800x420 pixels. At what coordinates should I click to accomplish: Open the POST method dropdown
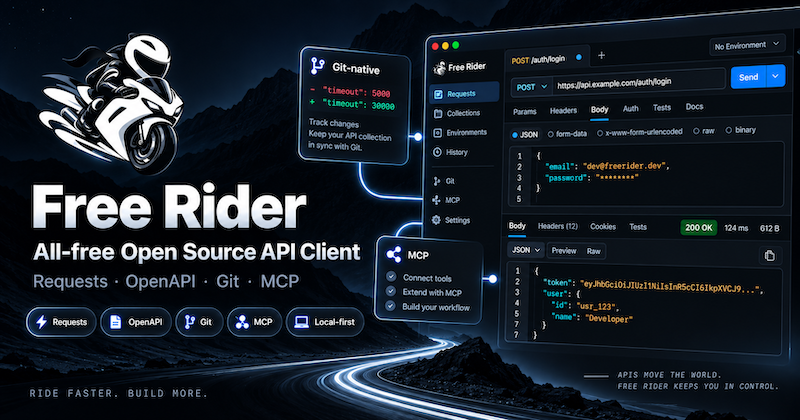click(532, 87)
